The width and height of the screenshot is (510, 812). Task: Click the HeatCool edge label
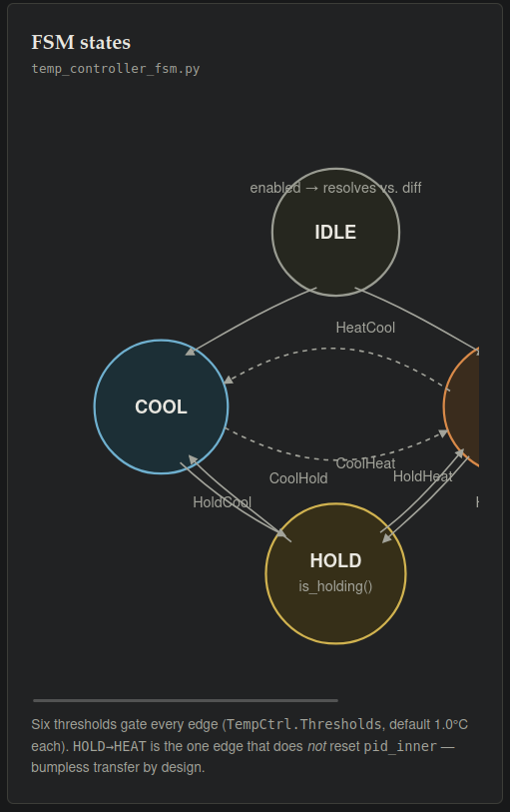click(x=365, y=328)
